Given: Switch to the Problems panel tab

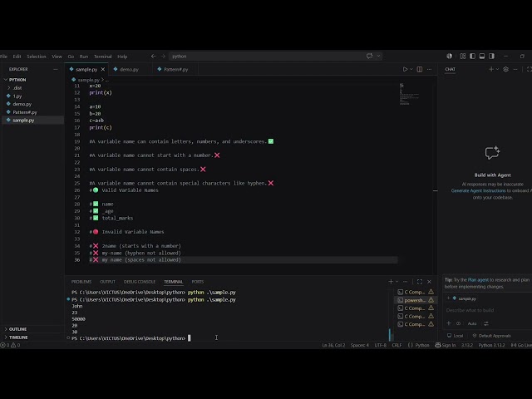Looking at the screenshot, I should (81, 282).
